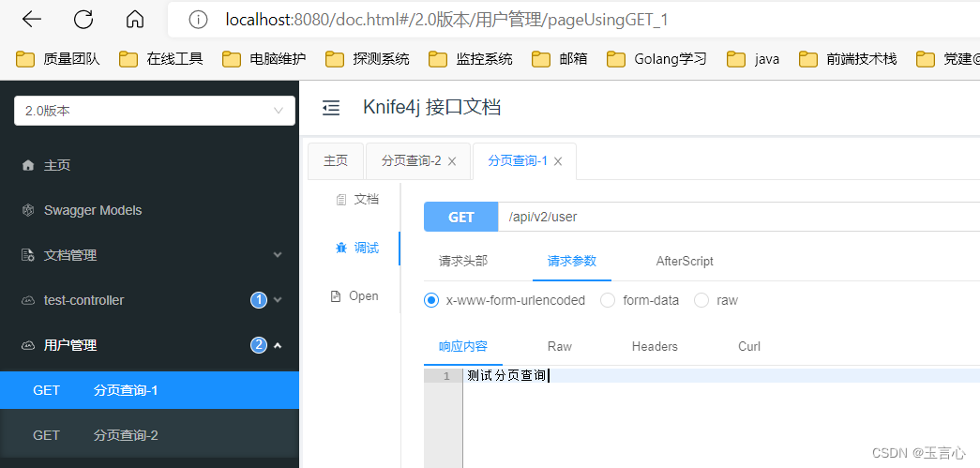Open the Golang学习 bookmark folder
This screenshot has width=980, height=468.
(x=656, y=59)
